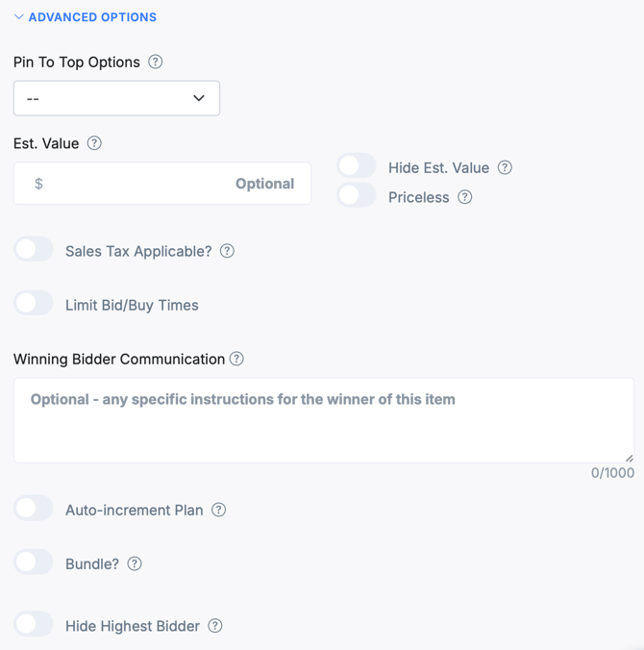
Task: Enable Hide Highest Bidder toggle
Action: pyautogui.click(x=34, y=624)
